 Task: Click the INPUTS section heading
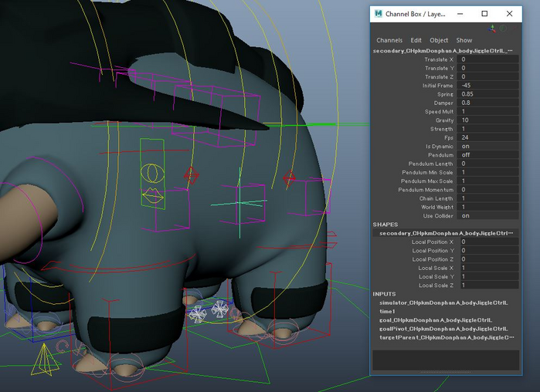pos(384,294)
